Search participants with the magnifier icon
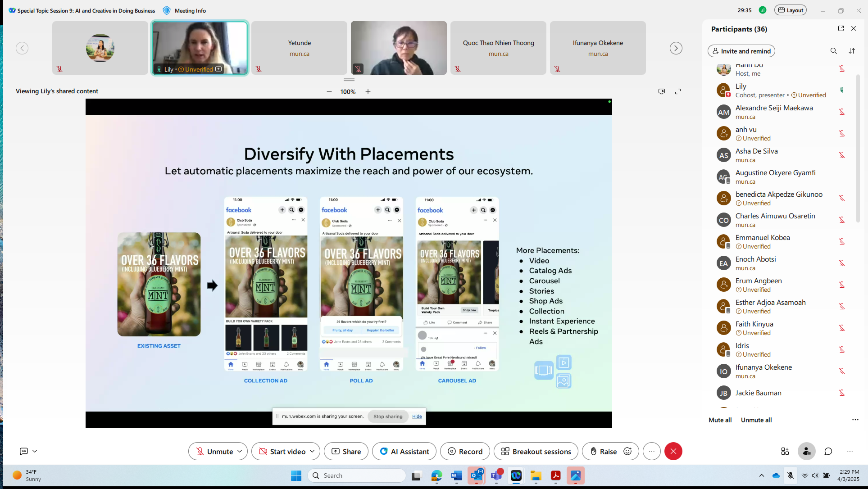 tap(834, 51)
